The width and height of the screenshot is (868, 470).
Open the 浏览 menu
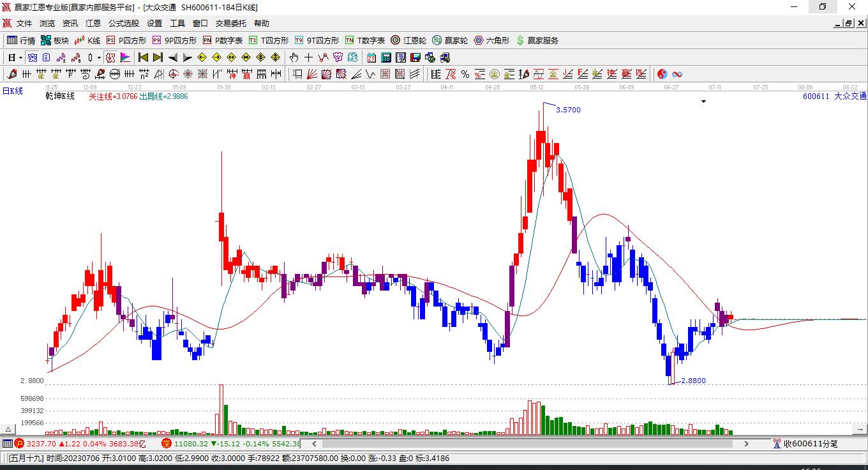tap(47, 24)
